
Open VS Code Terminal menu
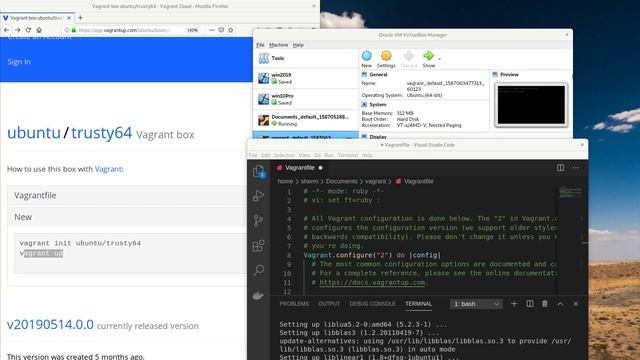click(x=348, y=155)
